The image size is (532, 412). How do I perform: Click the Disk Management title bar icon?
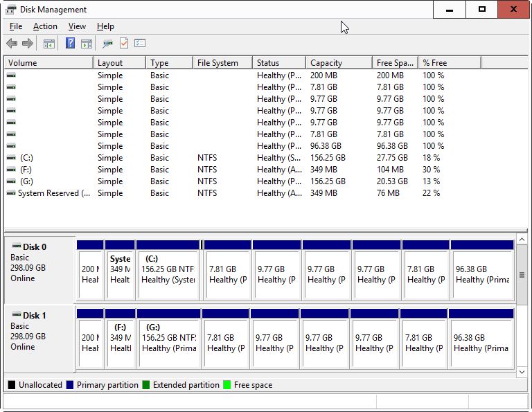click(10, 10)
